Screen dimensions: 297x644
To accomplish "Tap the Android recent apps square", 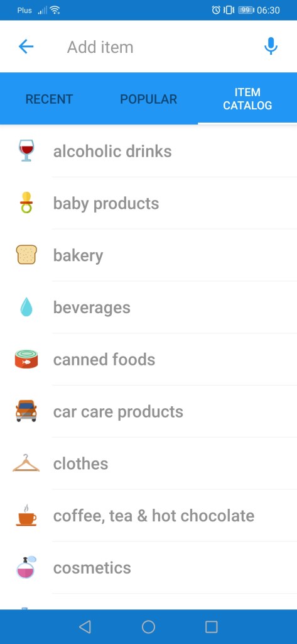I will pos(211,627).
